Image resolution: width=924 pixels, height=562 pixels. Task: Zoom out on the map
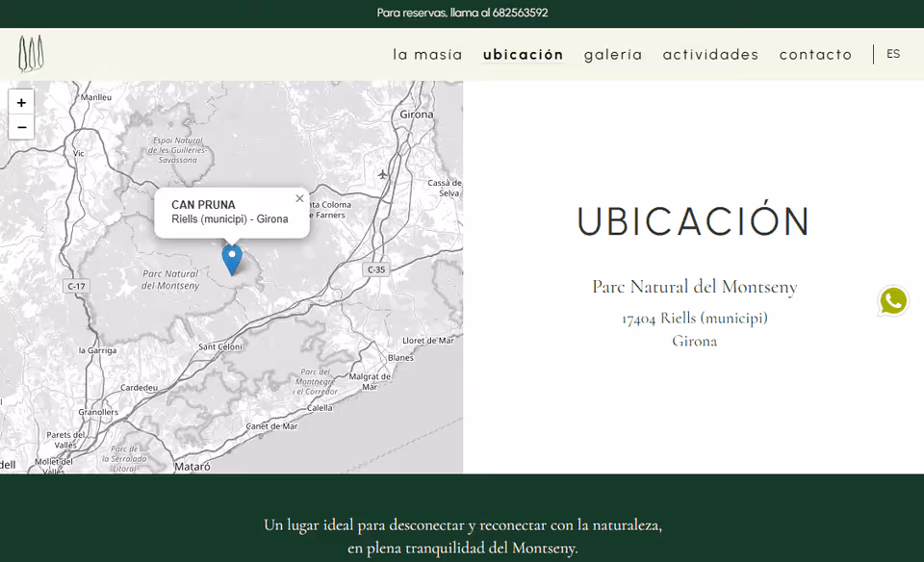pos(21,127)
